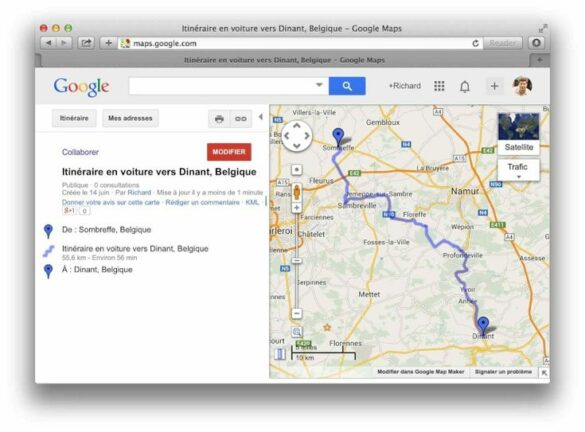Screen dimensions: 585x432
Task: Open Donner votre avis sur cette carte
Action: (x=111, y=202)
